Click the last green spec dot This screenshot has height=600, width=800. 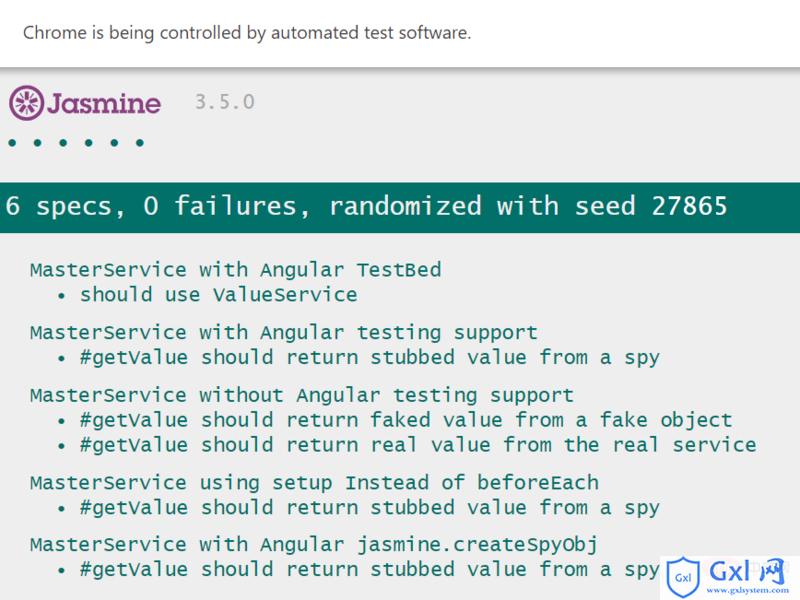pyautogui.click(x=140, y=143)
